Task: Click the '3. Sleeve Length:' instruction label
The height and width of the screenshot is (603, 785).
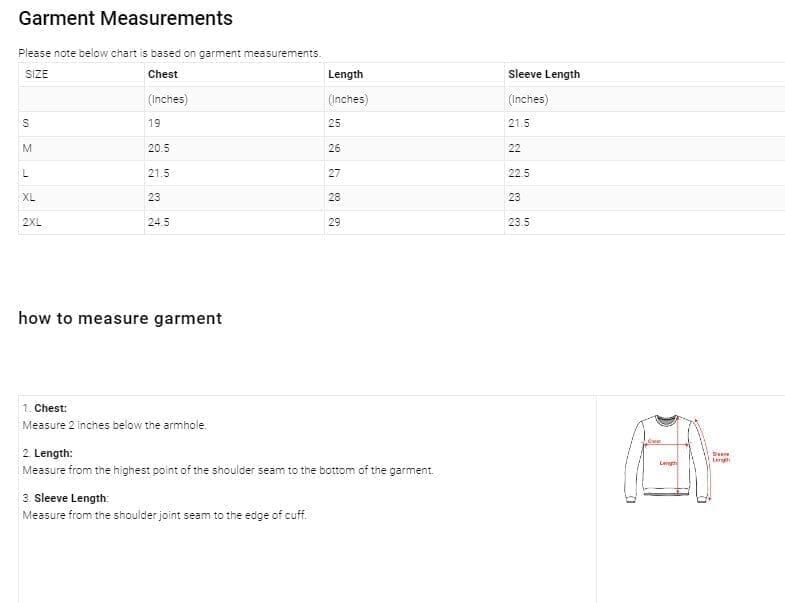Action: [65, 498]
